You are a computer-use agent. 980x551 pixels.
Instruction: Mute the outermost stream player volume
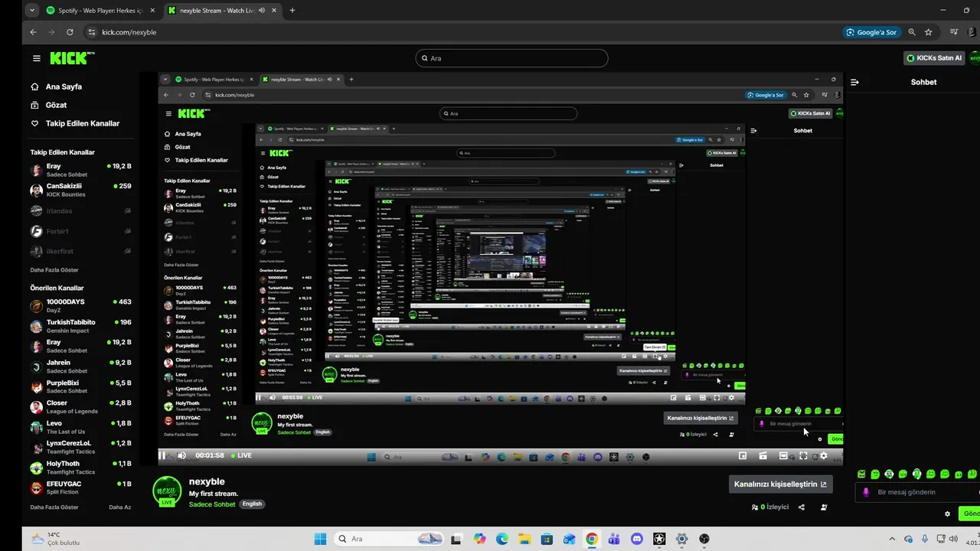(181, 455)
